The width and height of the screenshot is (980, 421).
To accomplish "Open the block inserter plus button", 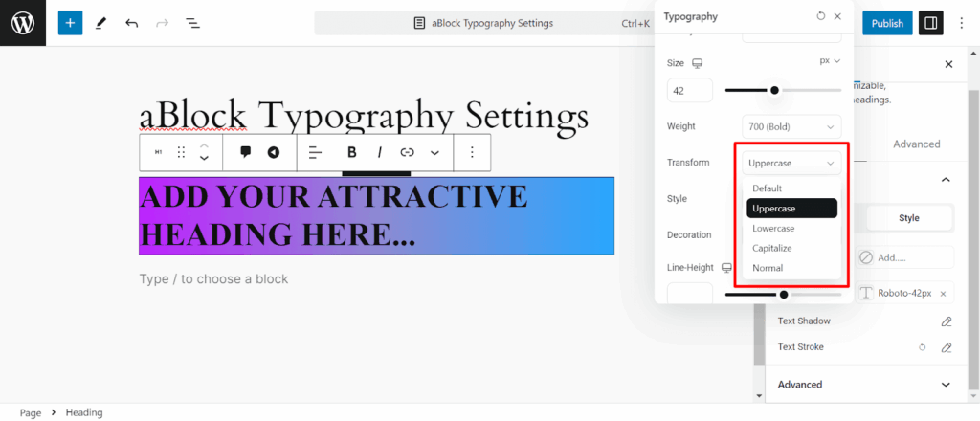I will (x=70, y=23).
